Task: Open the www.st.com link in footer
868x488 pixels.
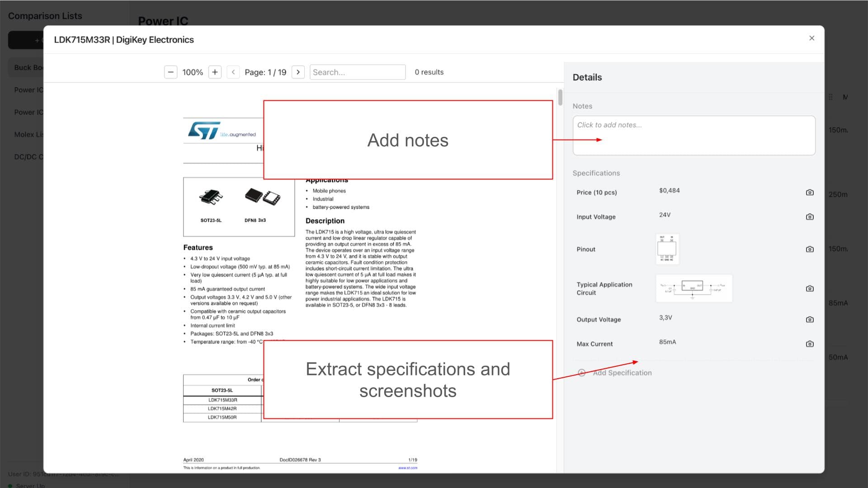Action: 407,468
